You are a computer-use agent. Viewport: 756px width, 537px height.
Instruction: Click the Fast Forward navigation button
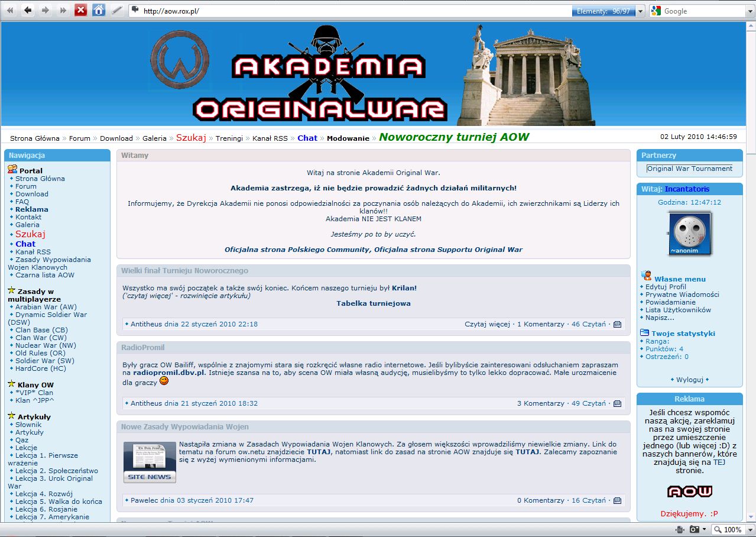(x=63, y=10)
